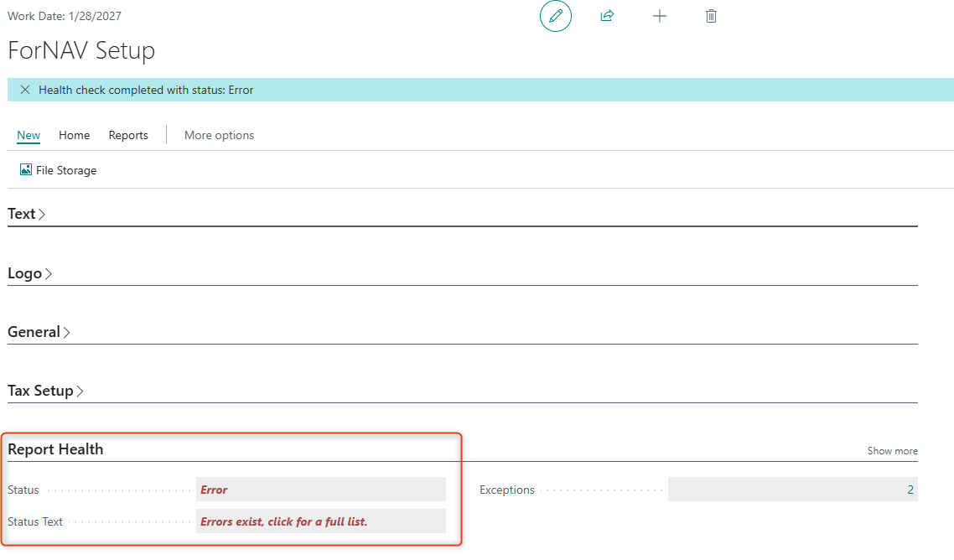Click the pencil edit icon
The height and width of the screenshot is (560, 954).
[556, 16]
